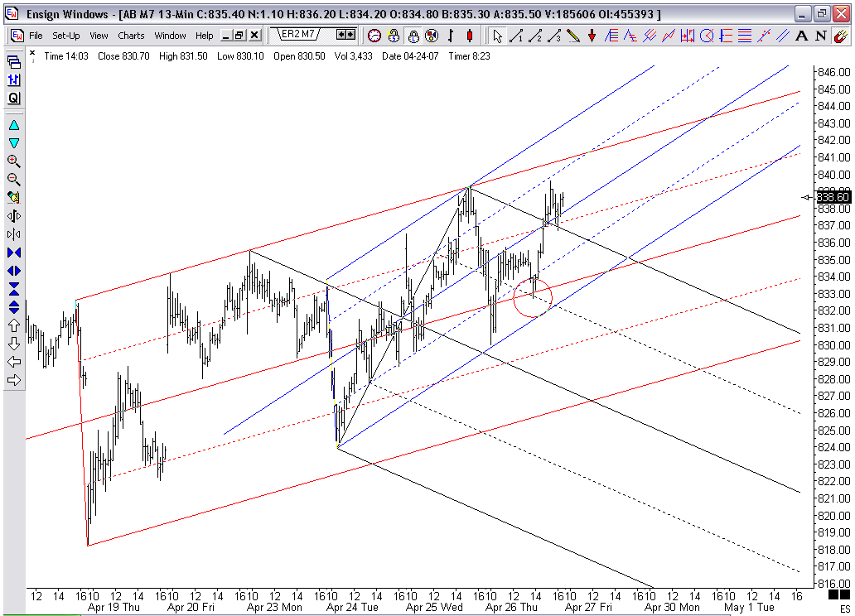Click the white right arrow in sidebar
Viewport: 855px width, 616px height.
pyautogui.click(x=14, y=380)
